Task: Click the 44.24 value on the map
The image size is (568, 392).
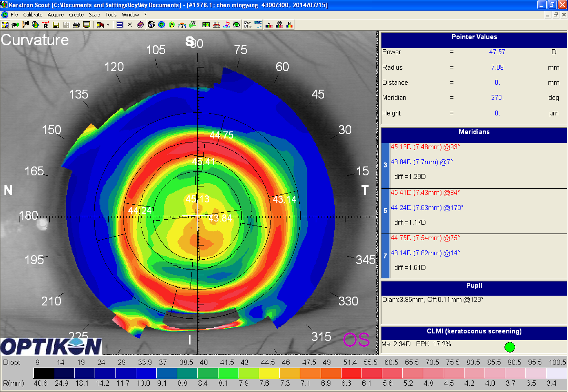Action: pos(140,210)
